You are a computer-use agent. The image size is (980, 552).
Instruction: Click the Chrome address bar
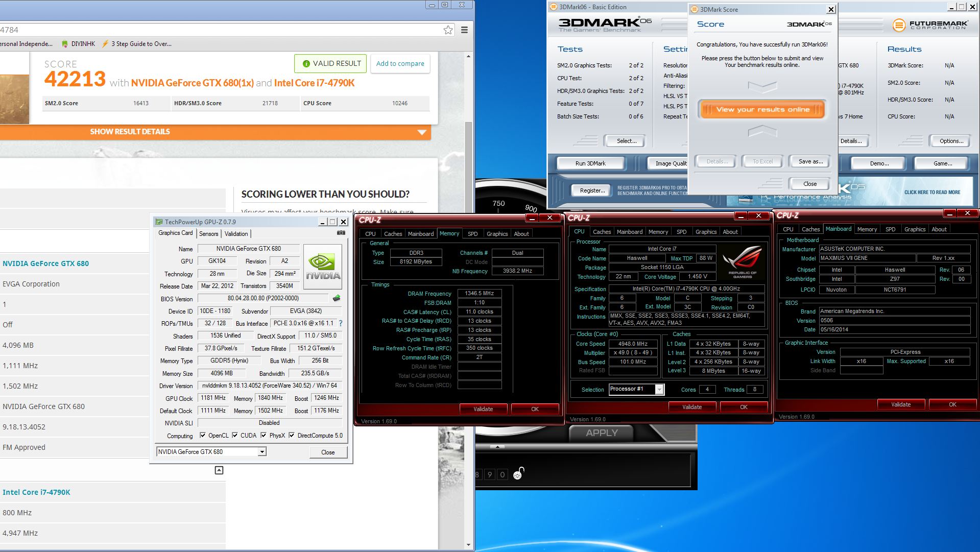click(220, 30)
